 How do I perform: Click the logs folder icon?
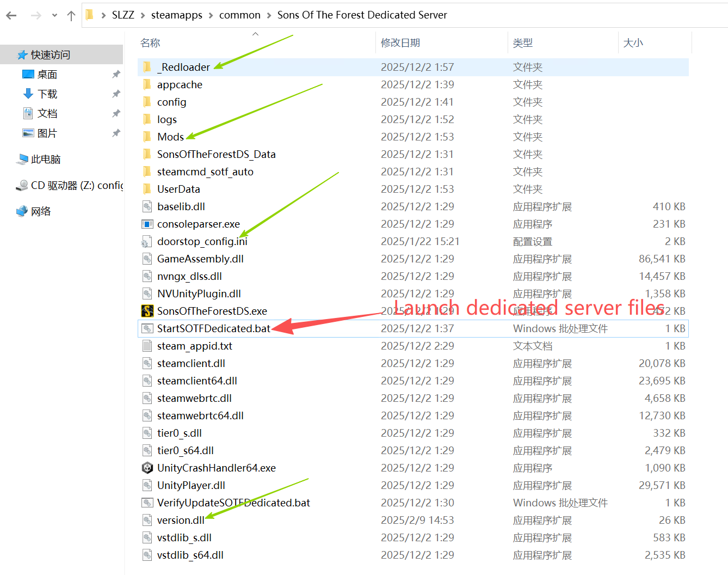click(147, 119)
